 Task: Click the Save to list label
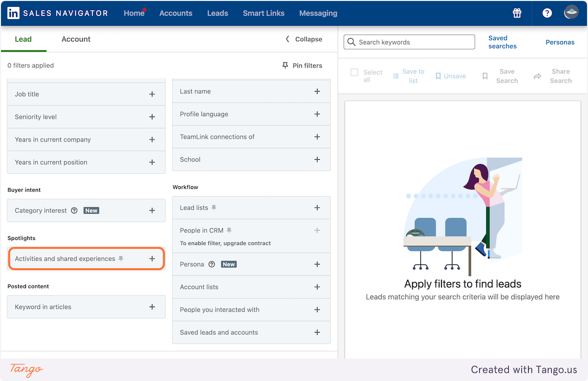click(413, 76)
